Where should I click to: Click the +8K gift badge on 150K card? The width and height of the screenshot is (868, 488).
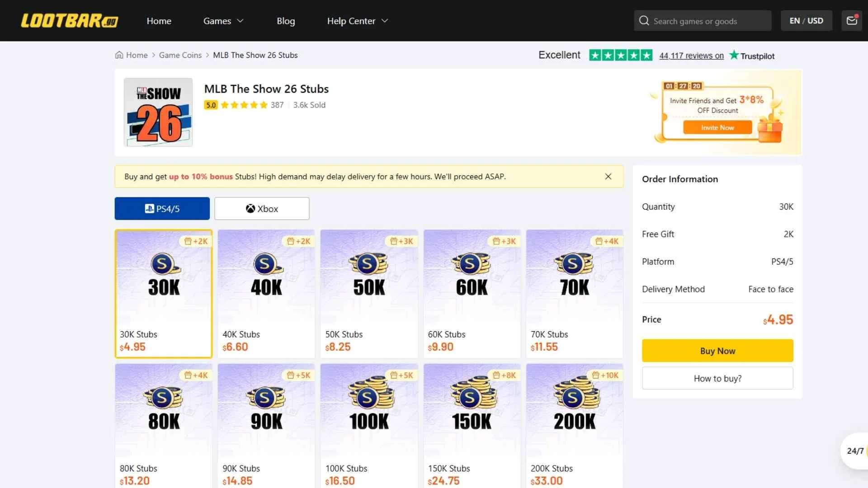[x=504, y=375]
